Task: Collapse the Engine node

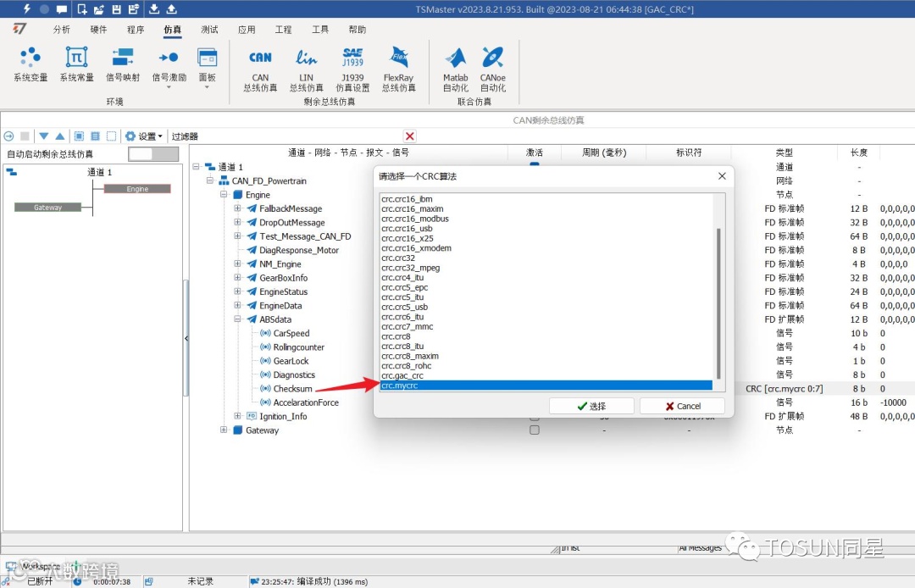Action: tap(224, 194)
